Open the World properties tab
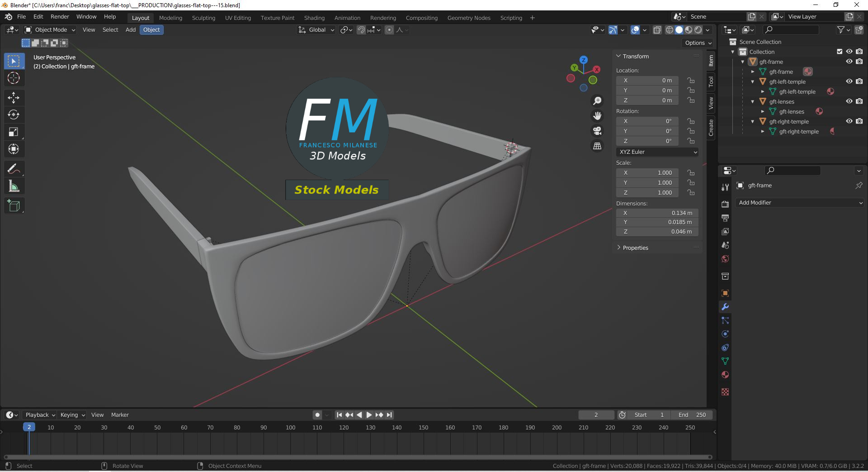This screenshot has width=868, height=472. click(x=725, y=259)
